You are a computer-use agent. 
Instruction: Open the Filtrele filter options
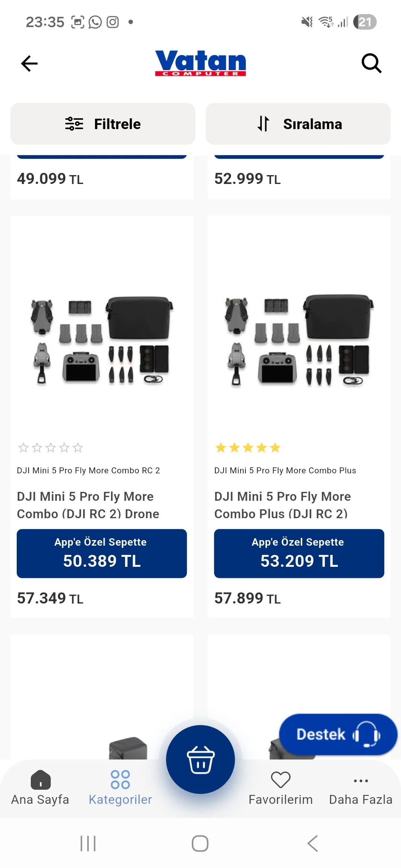point(103,124)
